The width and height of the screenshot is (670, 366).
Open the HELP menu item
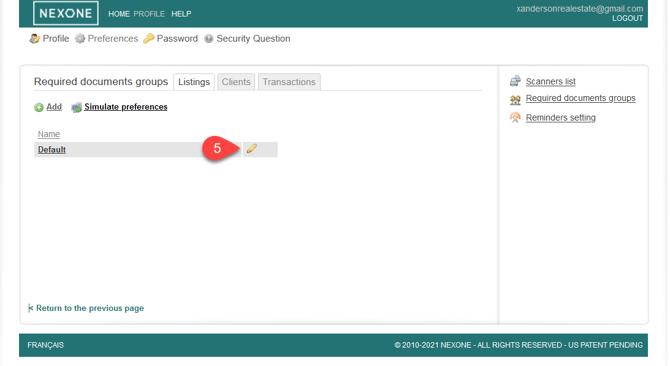tap(181, 14)
